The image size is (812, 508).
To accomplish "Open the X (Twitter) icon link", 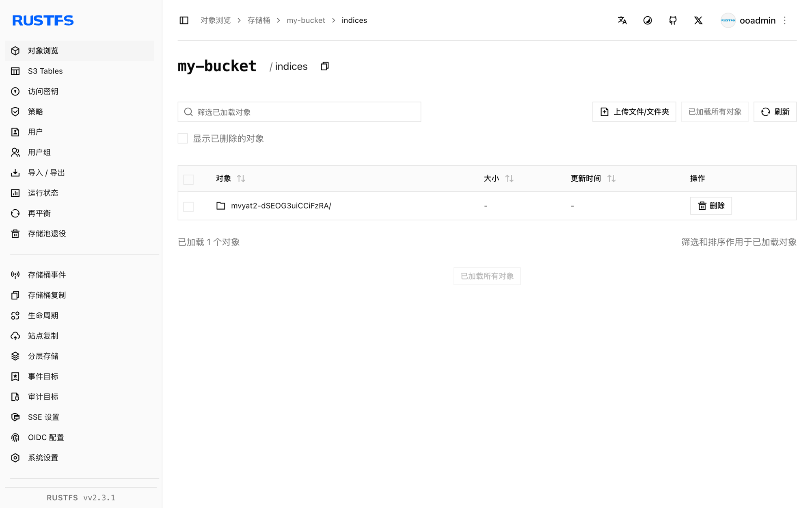I will [x=698, y=20].
